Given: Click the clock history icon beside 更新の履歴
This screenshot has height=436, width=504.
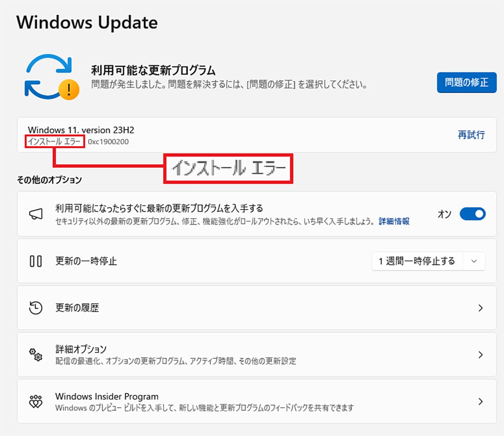Looking at the screenshot, I should pyautogui.click(x=36, y=308).
